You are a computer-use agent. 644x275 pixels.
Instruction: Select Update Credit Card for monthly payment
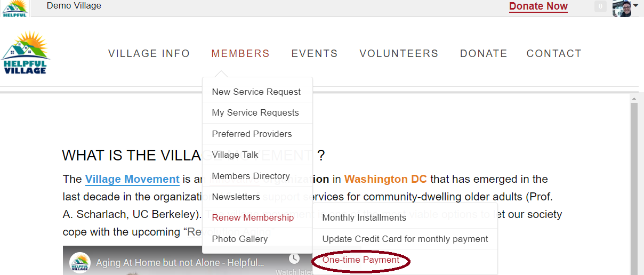pos(405,239)
